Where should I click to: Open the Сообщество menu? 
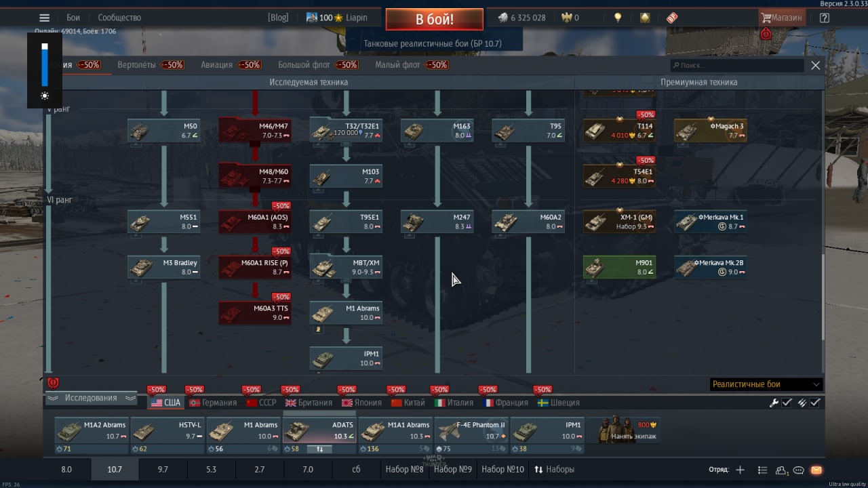pyautogui.click(x=119, y=18)
